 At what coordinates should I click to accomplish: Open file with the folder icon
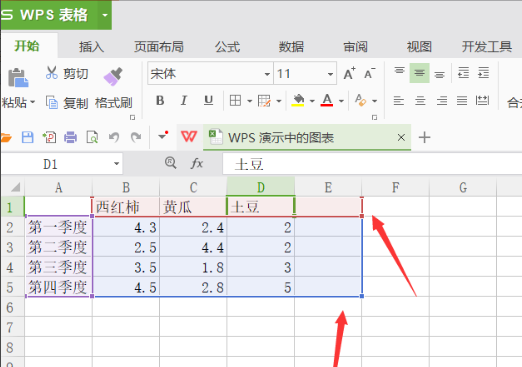(x=6, y=137)
